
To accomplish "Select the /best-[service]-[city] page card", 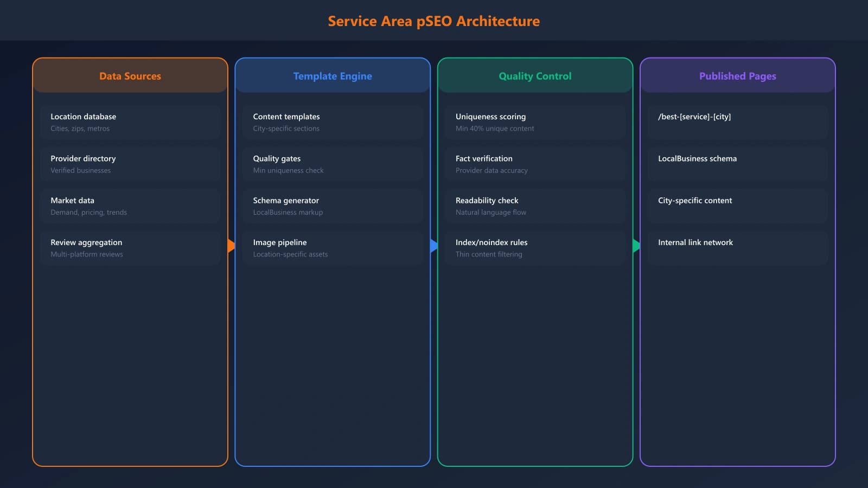I will pyautogui.click(x=738, y=121).
